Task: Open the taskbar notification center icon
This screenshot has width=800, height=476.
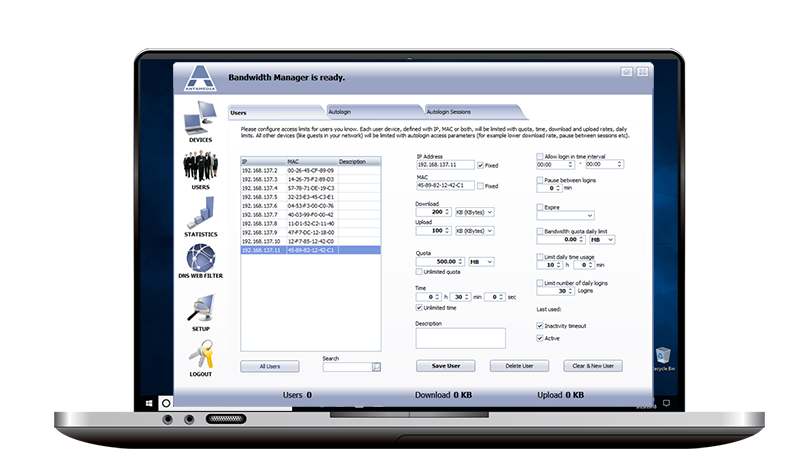Action: pyautogui.click(x=666, y=403)
